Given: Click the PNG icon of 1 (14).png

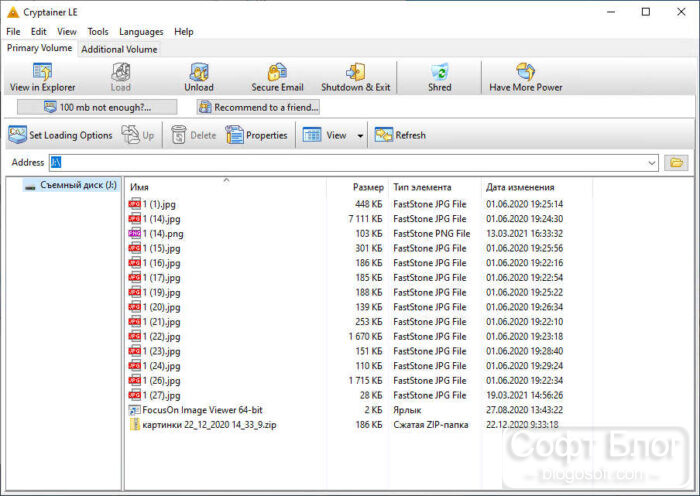Looking at the screenshot, I should 134,233.
